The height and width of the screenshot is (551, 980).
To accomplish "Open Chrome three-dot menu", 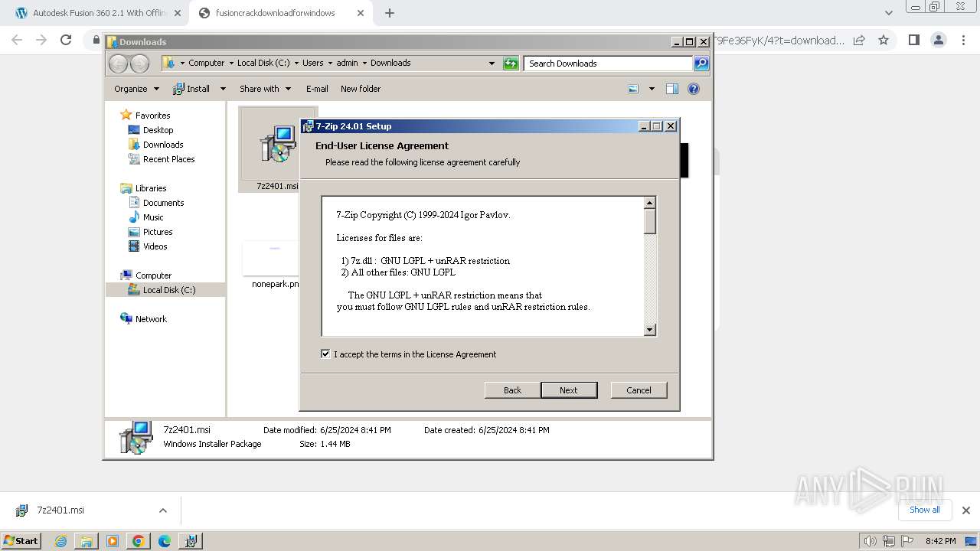I will 962,40.
